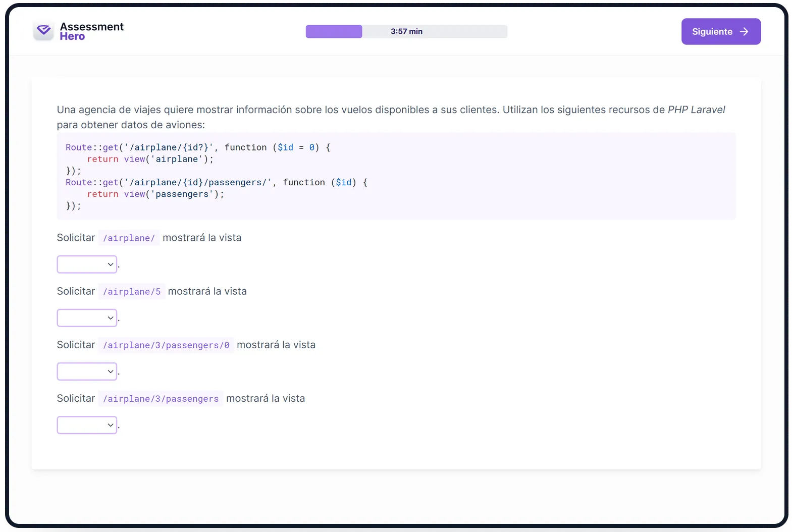Screen dimensions: 792x532
Task: Open the dropdown under the /airplane/5 question
Action: (87, 318)
